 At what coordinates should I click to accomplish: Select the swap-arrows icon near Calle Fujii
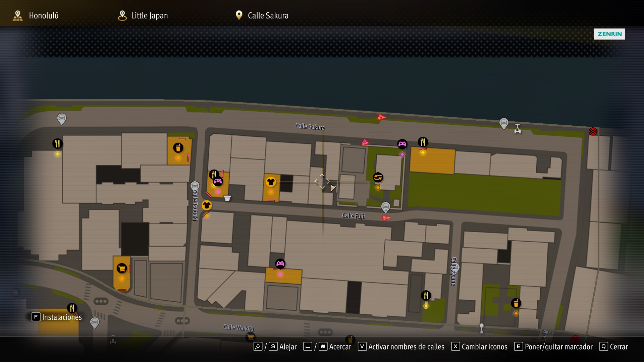coord(378,177)
